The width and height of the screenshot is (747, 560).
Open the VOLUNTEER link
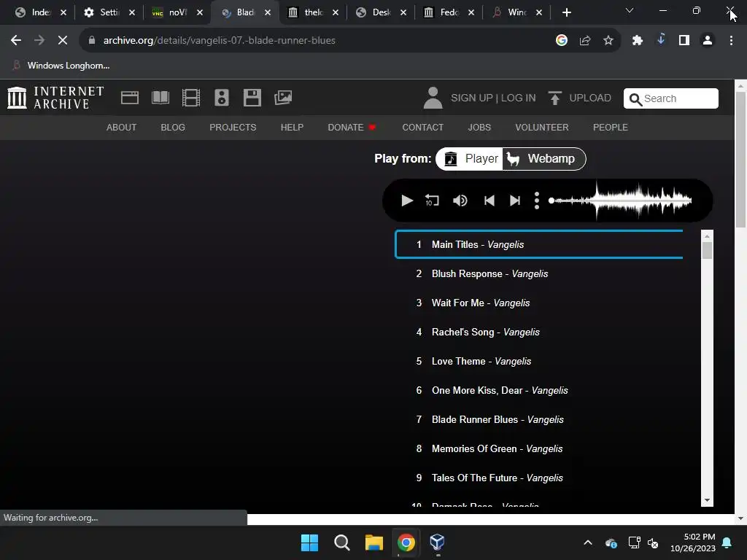(542, 128)
